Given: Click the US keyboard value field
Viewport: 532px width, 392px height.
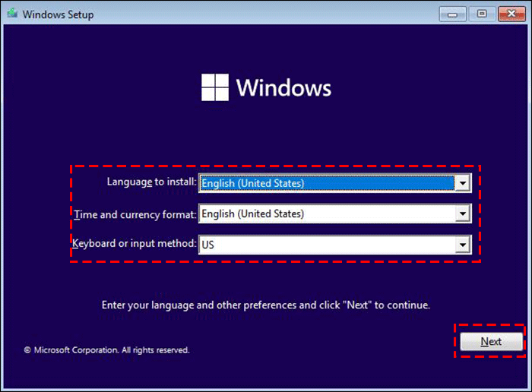Looking at the screenshot, I should click(327, 245).
